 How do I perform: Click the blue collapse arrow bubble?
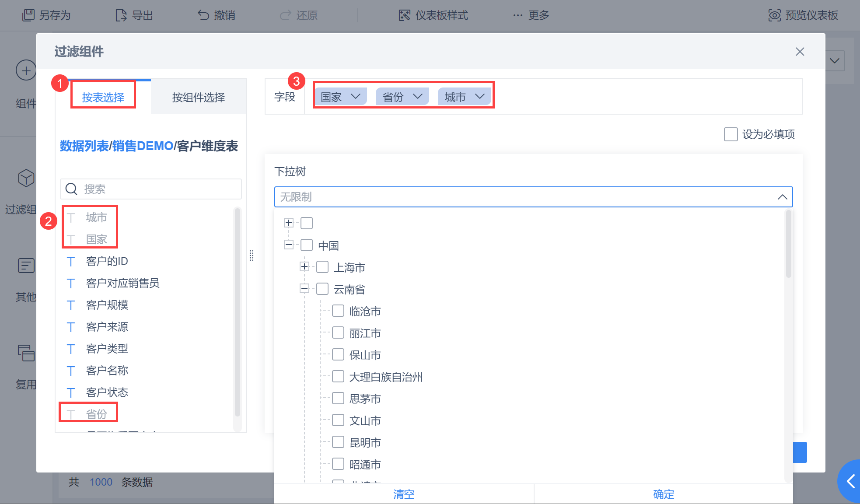click(850, 481)
